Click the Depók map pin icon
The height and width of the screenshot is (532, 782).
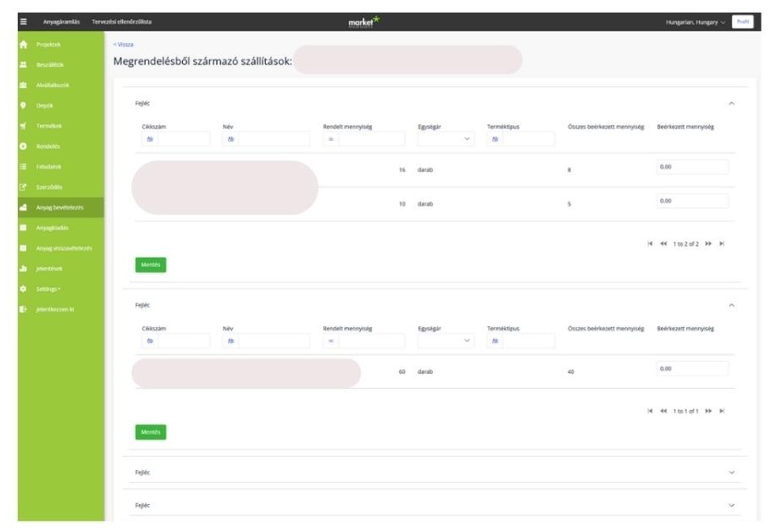coord(23,106)
